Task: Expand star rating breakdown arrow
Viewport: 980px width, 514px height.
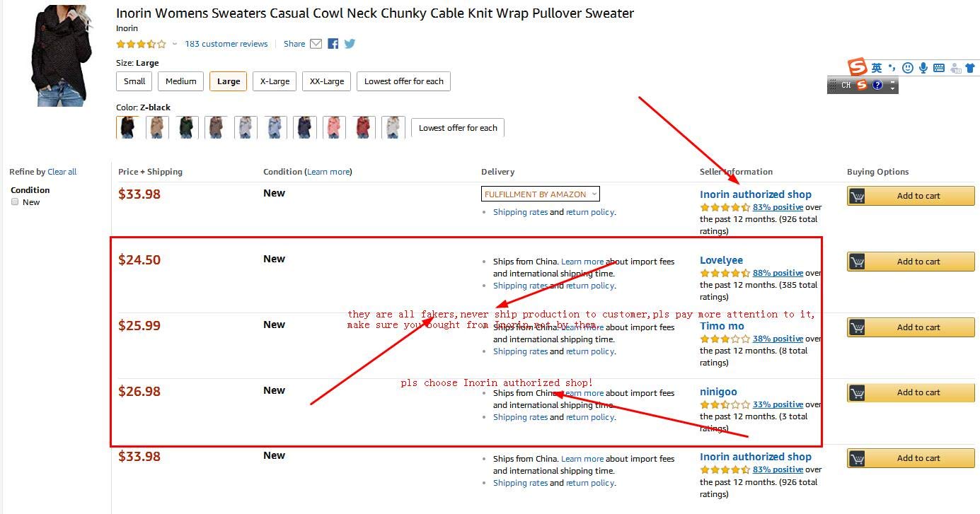Action: (x=175, y=44)
